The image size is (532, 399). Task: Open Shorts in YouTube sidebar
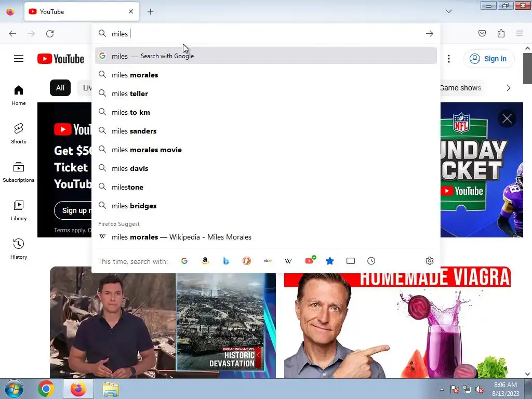tap(19, 134)
